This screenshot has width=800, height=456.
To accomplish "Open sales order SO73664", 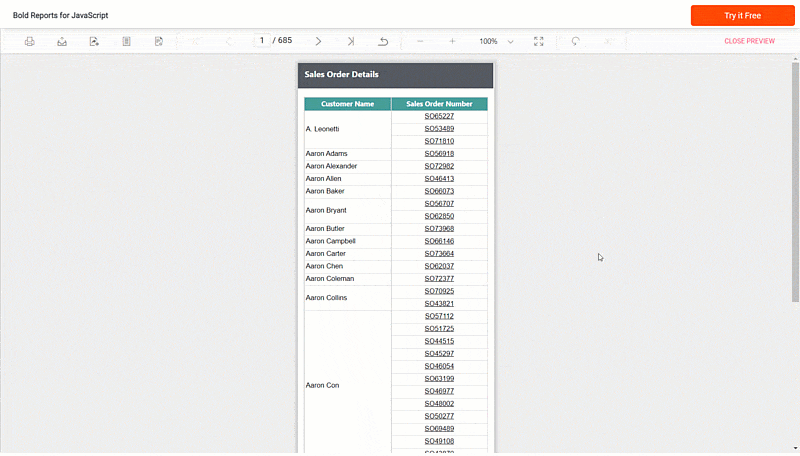I will coord(439,254).
